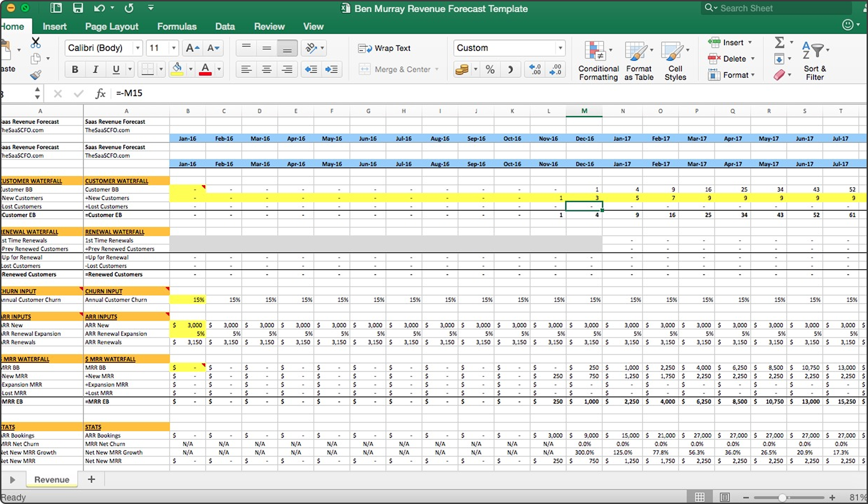Click the AutoSum sigma icon
This screenshot has height=504, width=868.
click(779, 43)
